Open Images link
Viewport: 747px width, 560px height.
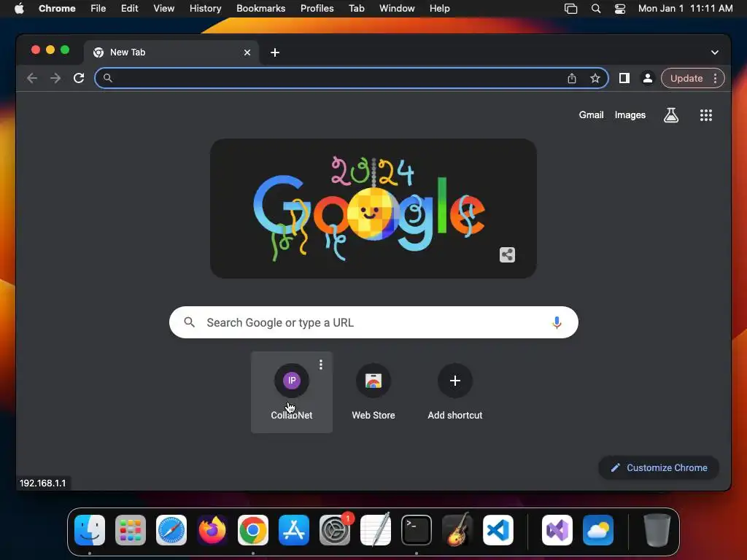coord(630,114)
